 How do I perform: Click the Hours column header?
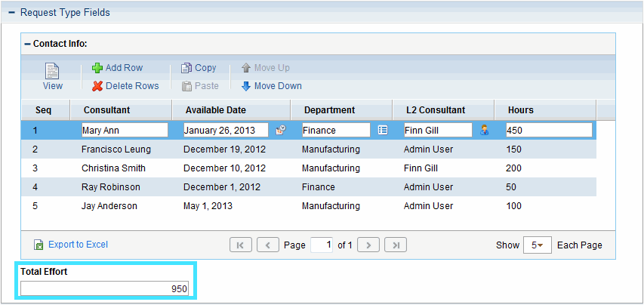[520, 110]
